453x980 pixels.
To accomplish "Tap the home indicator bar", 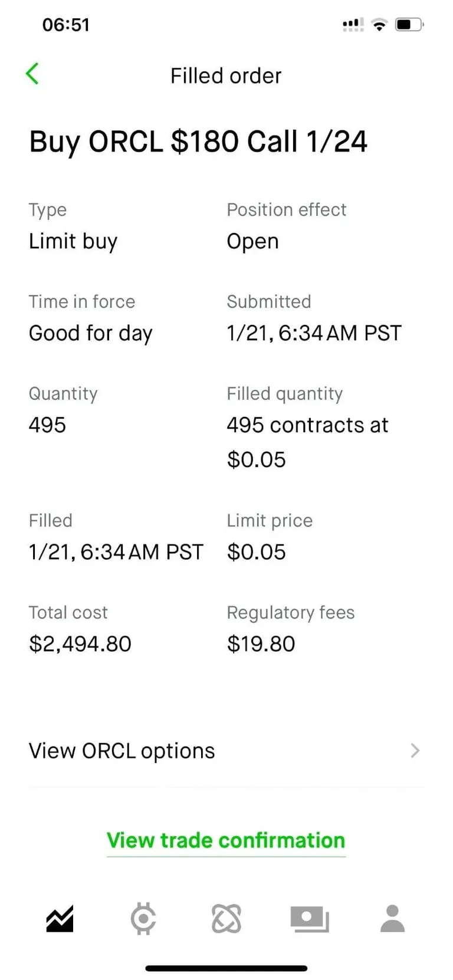I will pos(226,968).
